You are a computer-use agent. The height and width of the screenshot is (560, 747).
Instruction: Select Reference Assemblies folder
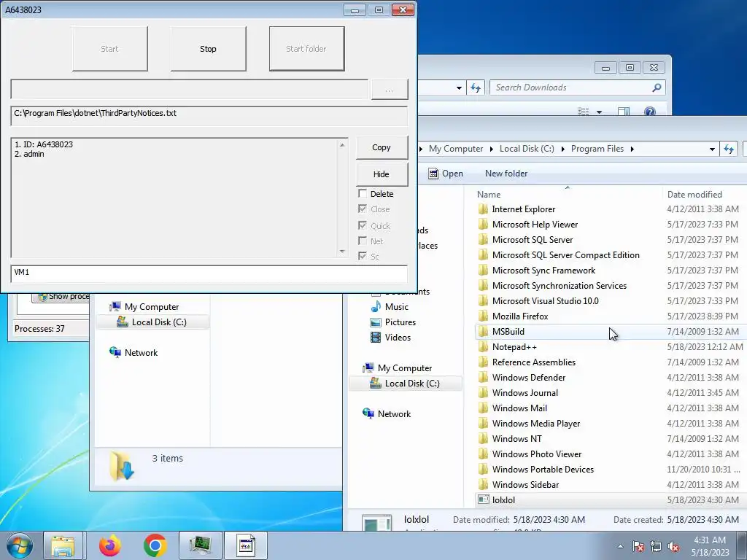pos(533,362)
